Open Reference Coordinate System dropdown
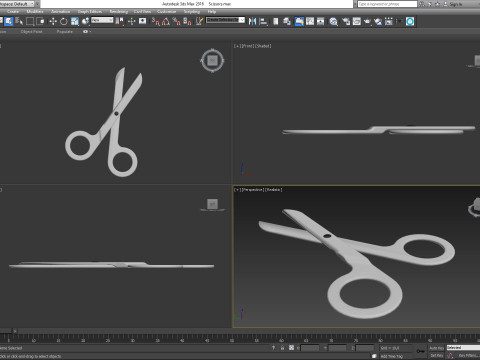The height and width of the screenshot is (360, 480). click(x=102, y=20)
